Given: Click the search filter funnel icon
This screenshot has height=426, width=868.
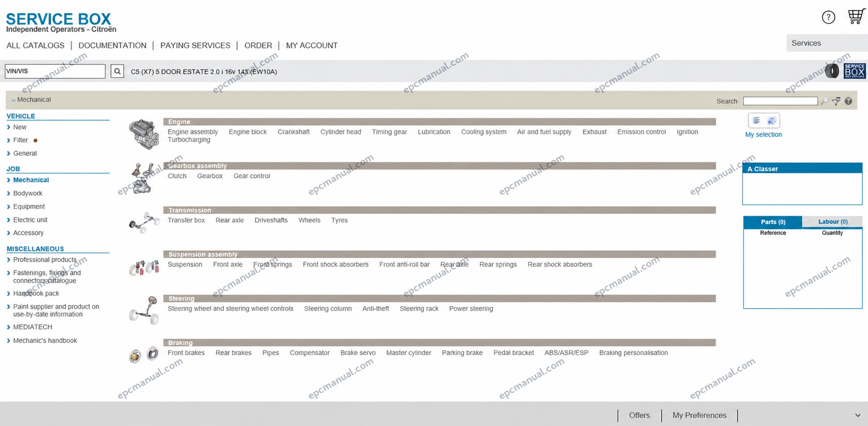Looking at the screenshot, I should (836, 101).
